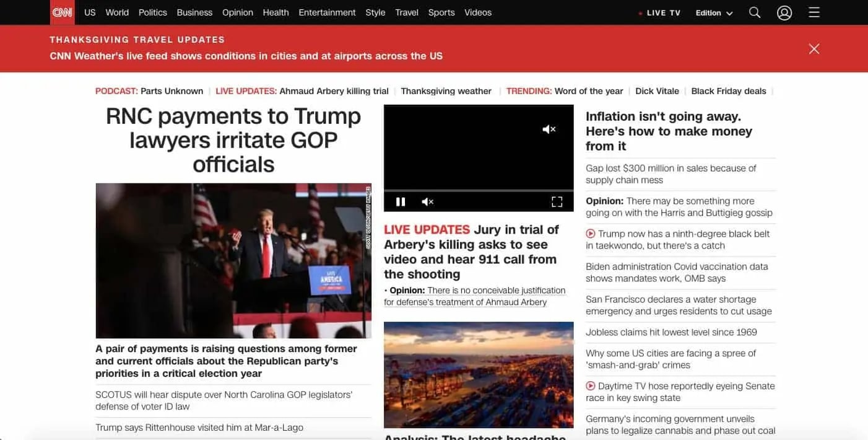Viewport: 868px width, 440px height.
Task: Toggle mute in the video control bar
Action: click(x=427, y=201)
